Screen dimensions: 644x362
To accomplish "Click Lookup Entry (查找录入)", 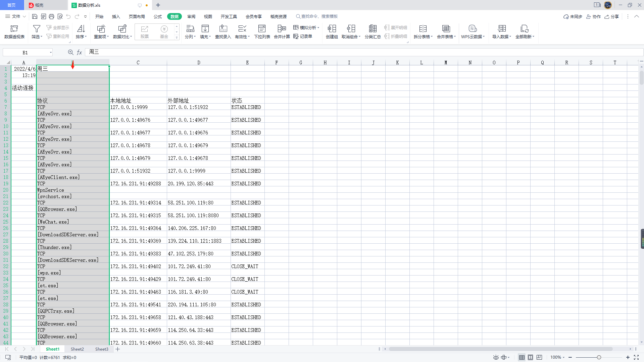I will tap(223, 32).
